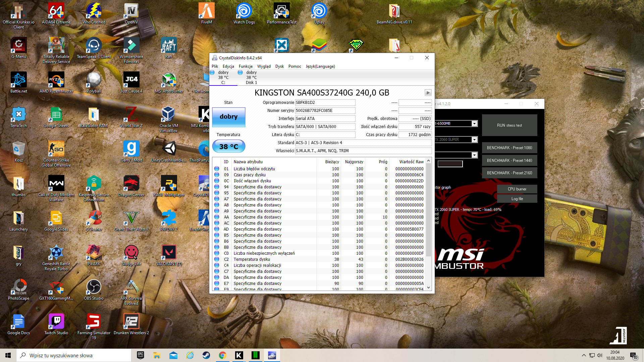Screen dimensions: 644x362
Task: Open Funkcje menu in CrystalDiskInfo
Action: 246,66
